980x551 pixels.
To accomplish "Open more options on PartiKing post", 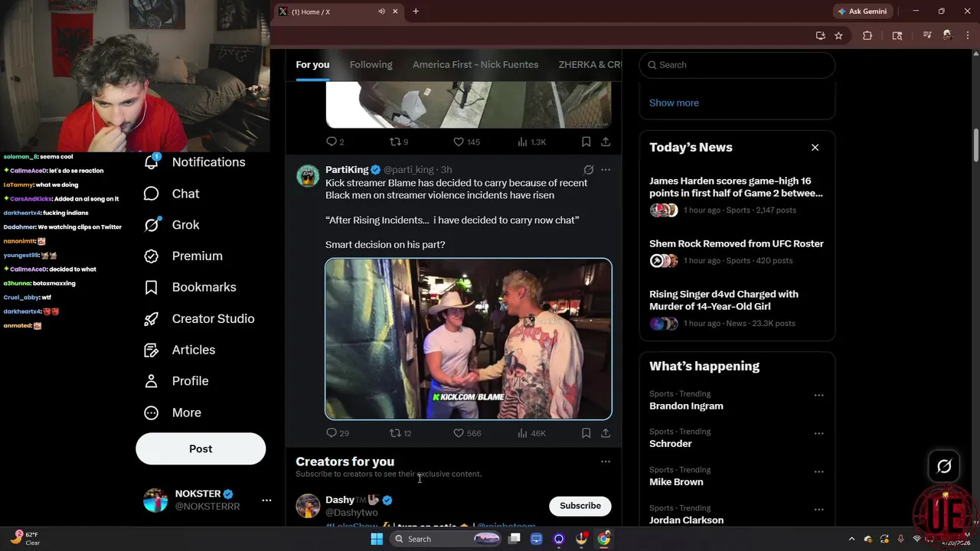I will click(x=606, y=170).
